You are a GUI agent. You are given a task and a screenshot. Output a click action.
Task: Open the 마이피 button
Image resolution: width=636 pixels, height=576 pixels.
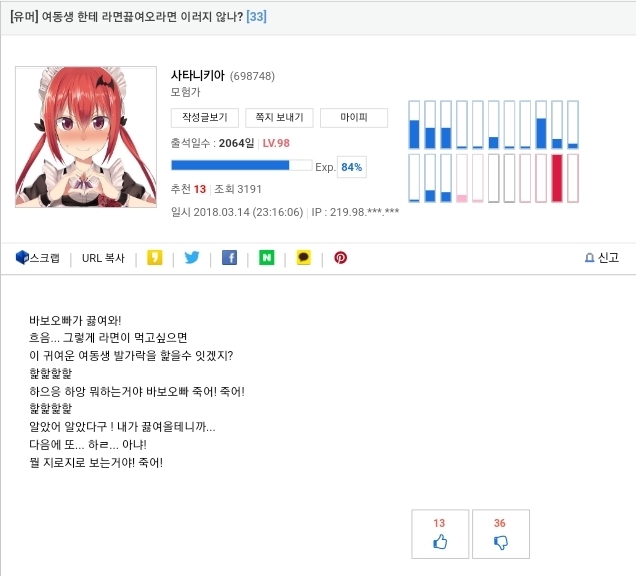pos(354,118)
